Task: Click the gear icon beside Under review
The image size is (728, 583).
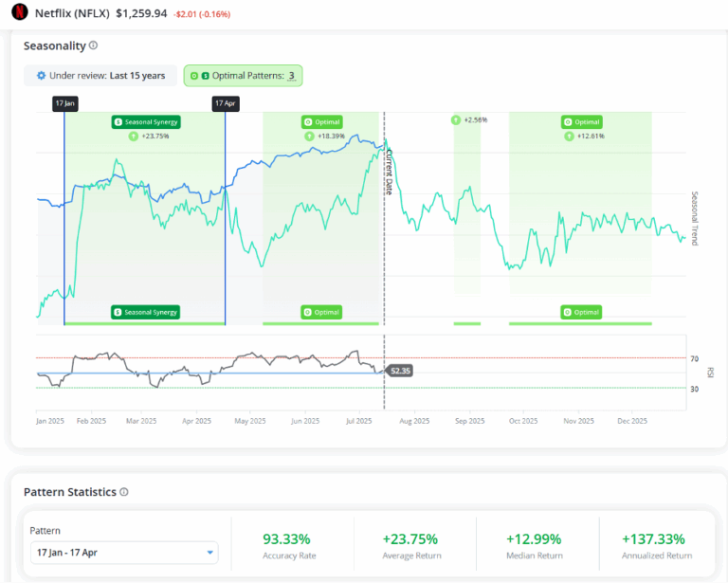Action: coord(42,75)
